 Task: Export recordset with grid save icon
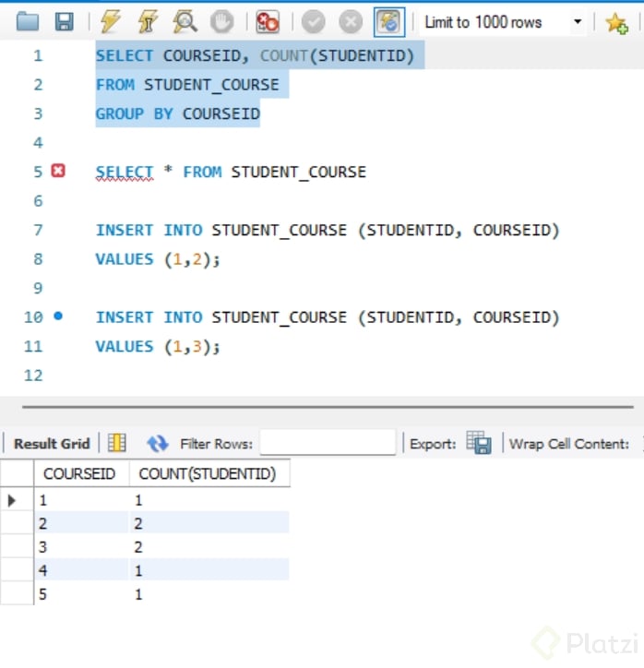click(x=479, y=443)
